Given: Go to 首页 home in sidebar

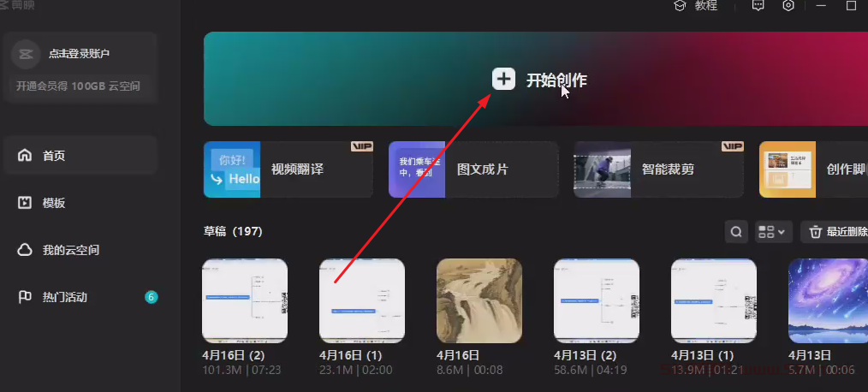Looking at the screenshot, I should [x=54, y=156].
